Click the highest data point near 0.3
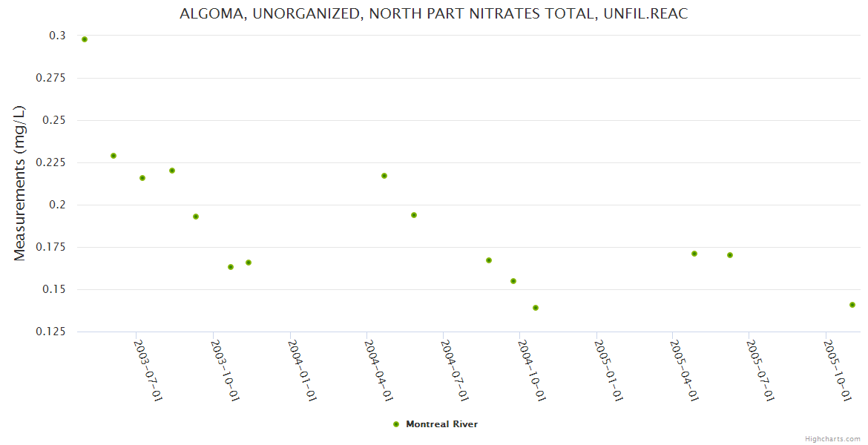 coord(85,39)
